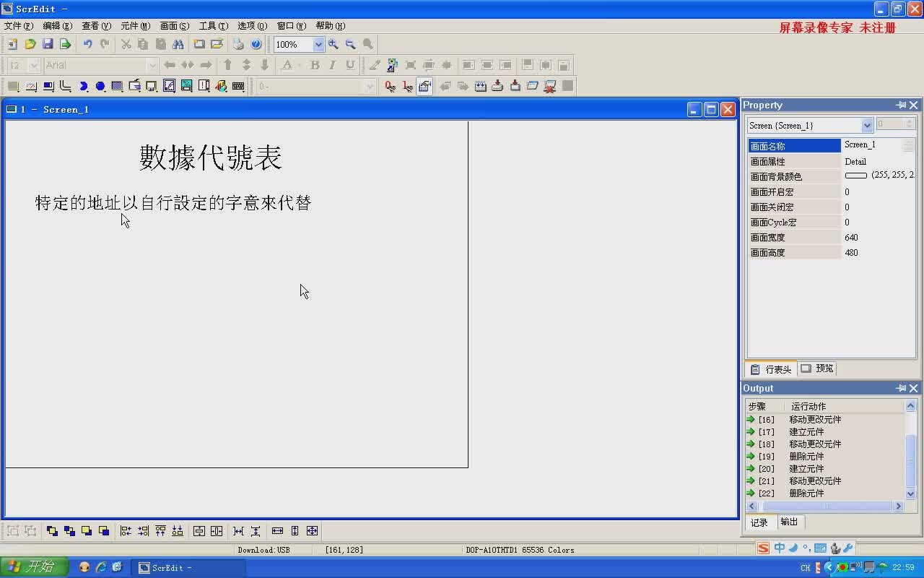
Task: Click the New file icon
Action: [x=12, y=44]
